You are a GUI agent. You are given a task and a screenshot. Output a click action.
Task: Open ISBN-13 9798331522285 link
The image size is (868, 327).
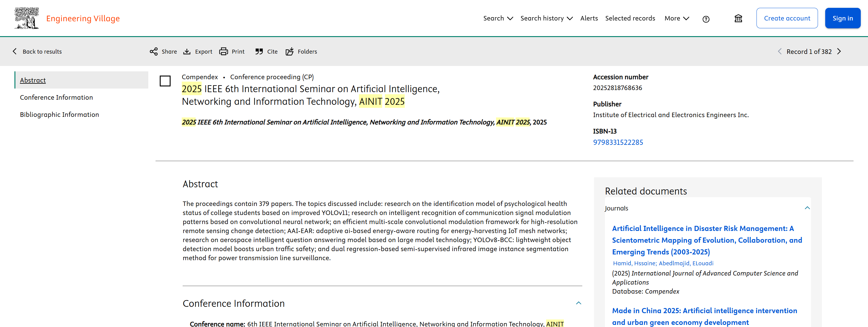pos(618,142)
